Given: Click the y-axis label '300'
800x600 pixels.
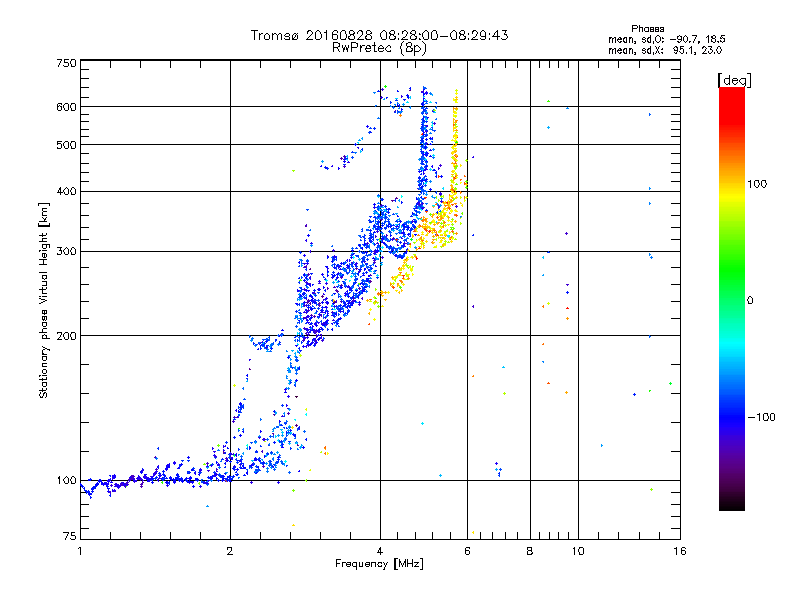Looking at the screenshot, I should 66,252.
